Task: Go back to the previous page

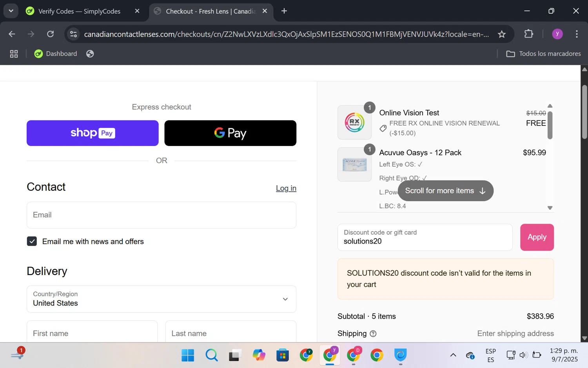Action: coord(12,34)
